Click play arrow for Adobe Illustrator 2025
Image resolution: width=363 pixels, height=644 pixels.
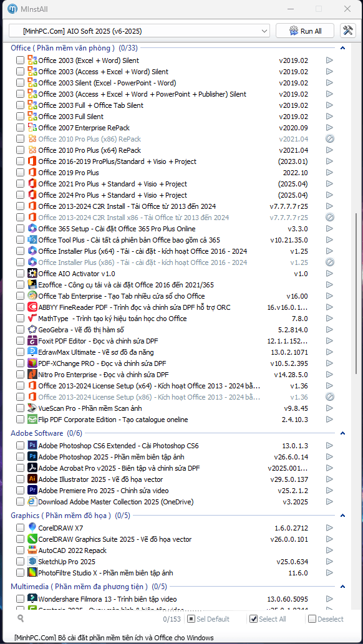pos(329,479)
